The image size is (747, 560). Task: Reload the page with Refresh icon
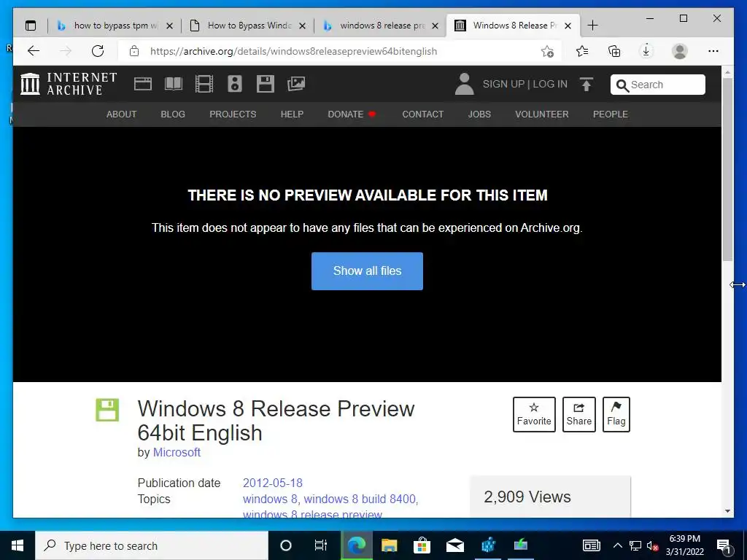[98, 51]
